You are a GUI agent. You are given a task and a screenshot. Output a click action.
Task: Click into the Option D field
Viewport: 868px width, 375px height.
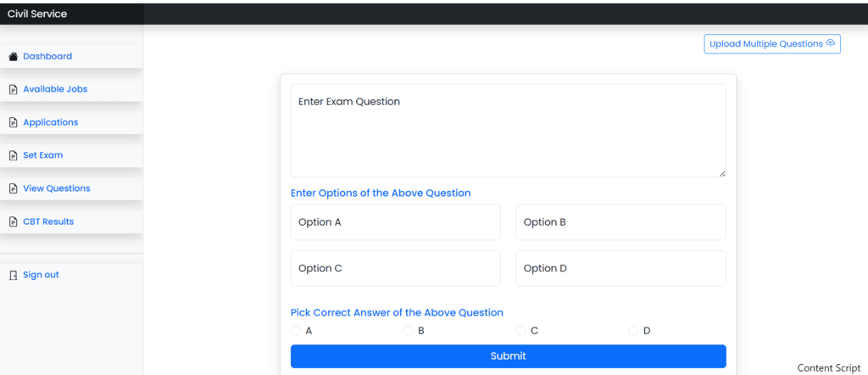(620, 268)
